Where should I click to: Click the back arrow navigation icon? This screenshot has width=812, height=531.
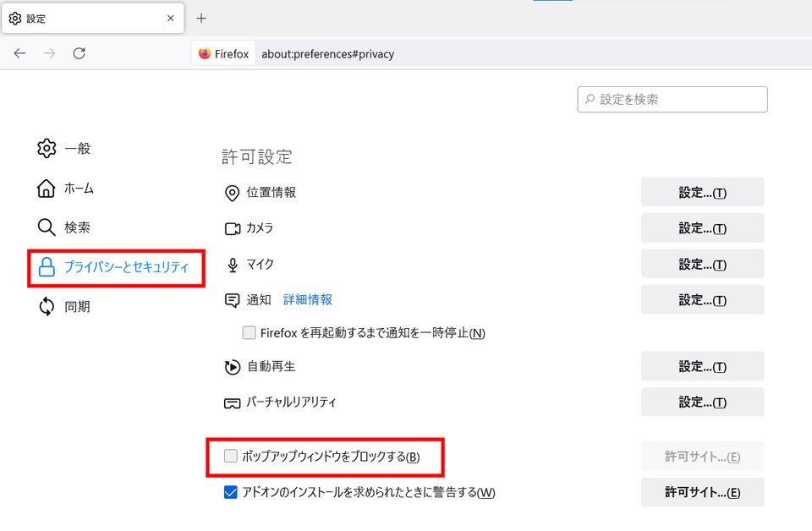pyautogui.click(x=19, y=53)
